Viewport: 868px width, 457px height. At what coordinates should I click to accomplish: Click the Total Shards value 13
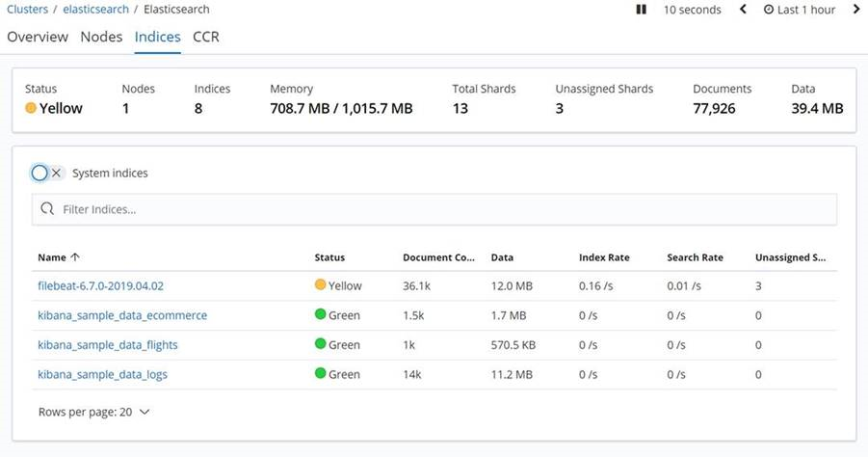pyautogui.click(x=460, y=108)
